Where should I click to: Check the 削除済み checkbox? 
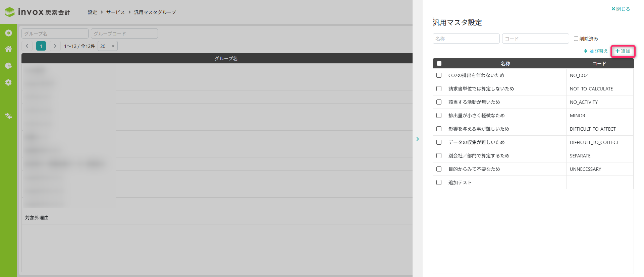pos(576,39)
